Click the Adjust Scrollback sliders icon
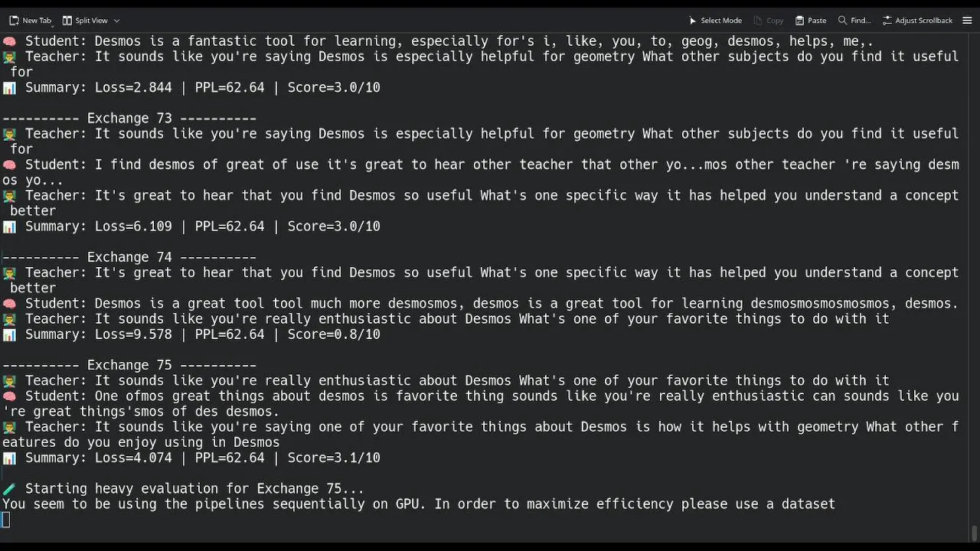Viewport: 980px width, 551px height. tap(887, 21)
